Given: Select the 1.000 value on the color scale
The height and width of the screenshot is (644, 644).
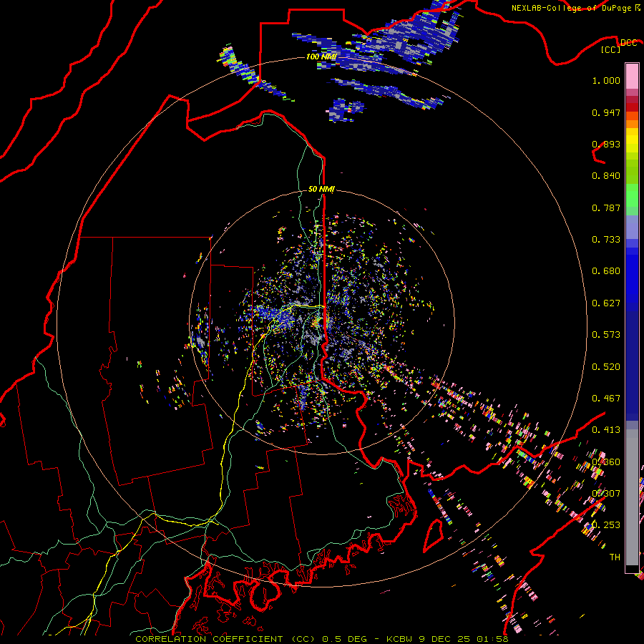Looking at the screenshot, I should pos(606,80).
